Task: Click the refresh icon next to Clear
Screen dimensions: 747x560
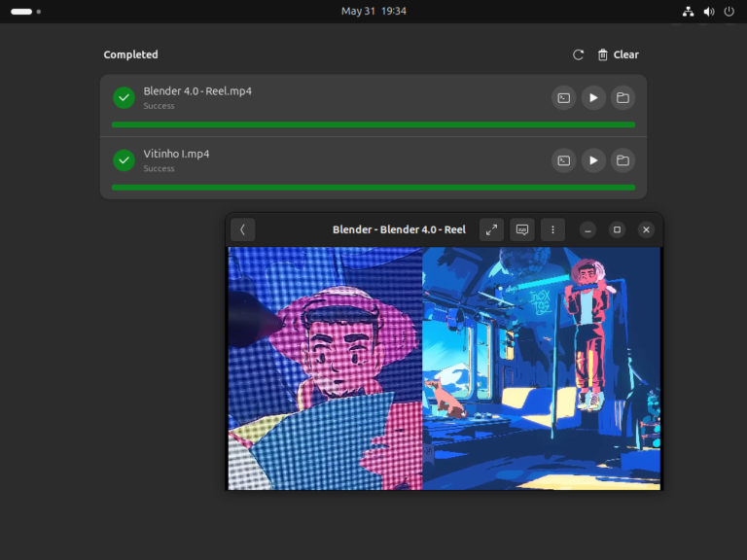Action: pos(579,55)
